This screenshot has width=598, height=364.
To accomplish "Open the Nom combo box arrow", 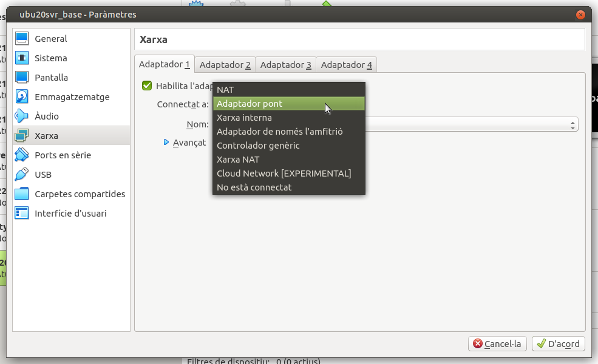I will (573, 124).
